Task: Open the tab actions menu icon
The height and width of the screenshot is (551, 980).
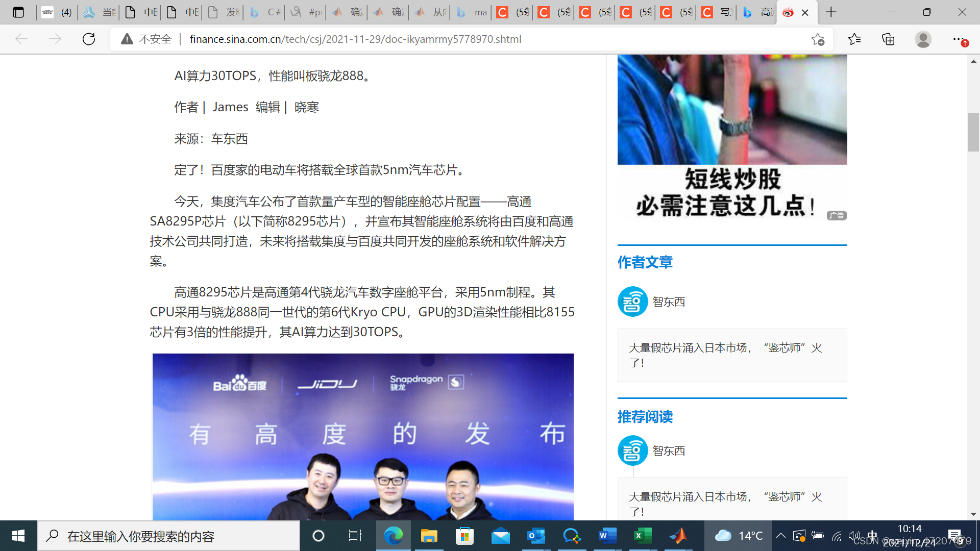Action: coord(18,12)
